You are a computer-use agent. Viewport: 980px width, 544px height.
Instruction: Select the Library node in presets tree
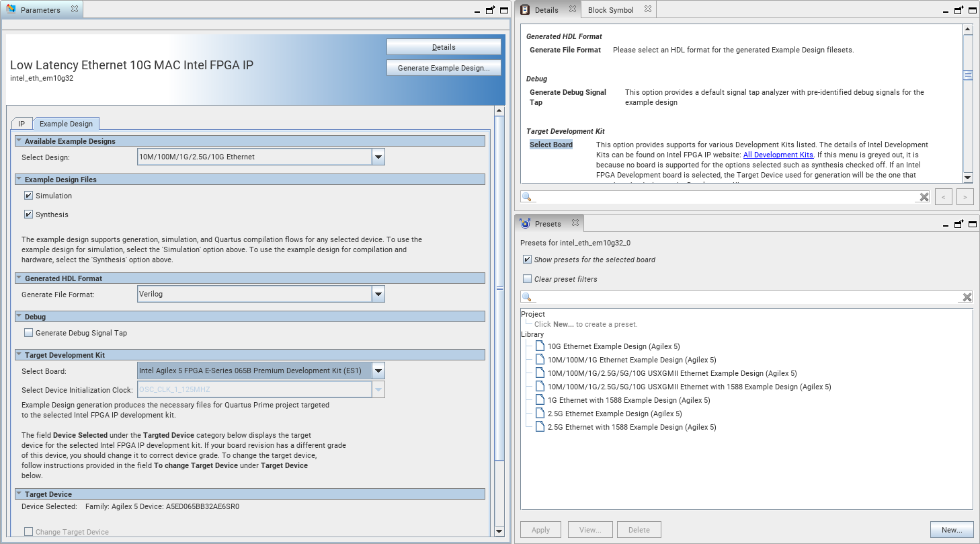tap(532, 334)
